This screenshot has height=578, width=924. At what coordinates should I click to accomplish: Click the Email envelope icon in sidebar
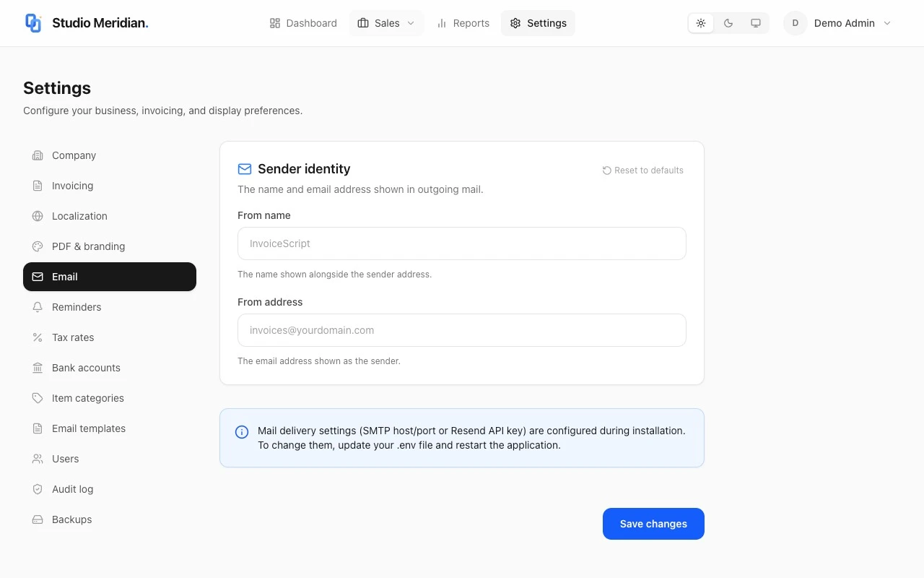pyautogui.click(x=38, y=277)
